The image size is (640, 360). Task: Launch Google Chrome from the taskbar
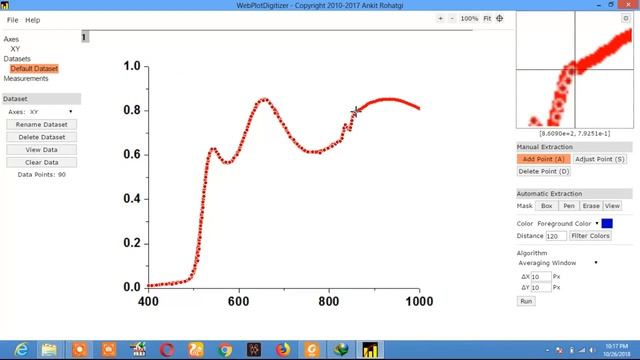pyautogui.click(x=225, y=350)
